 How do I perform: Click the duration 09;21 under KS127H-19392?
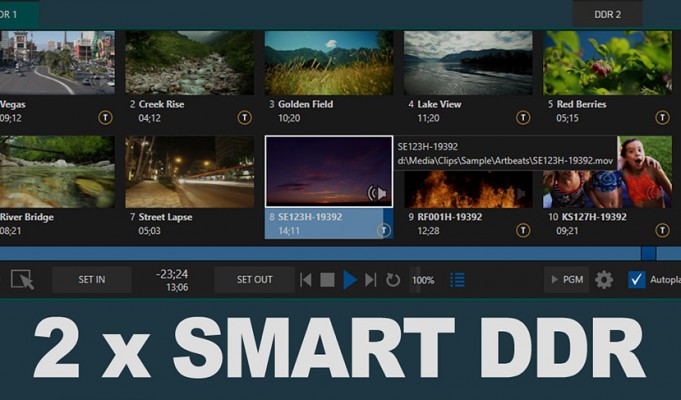(x=567, y=231)
